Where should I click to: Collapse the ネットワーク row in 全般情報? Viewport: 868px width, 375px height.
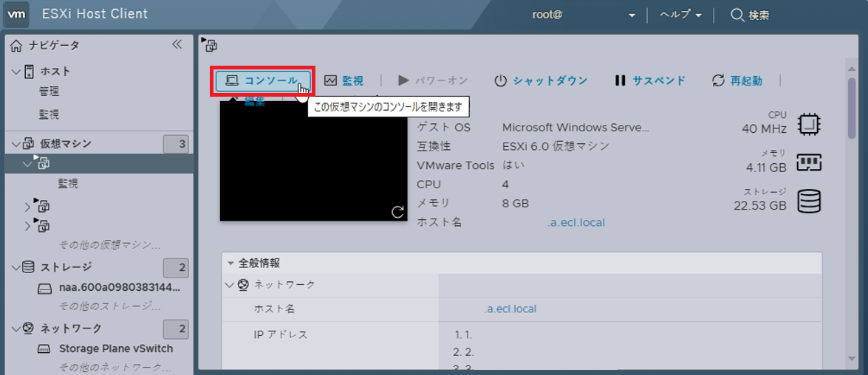click(229, 285)
